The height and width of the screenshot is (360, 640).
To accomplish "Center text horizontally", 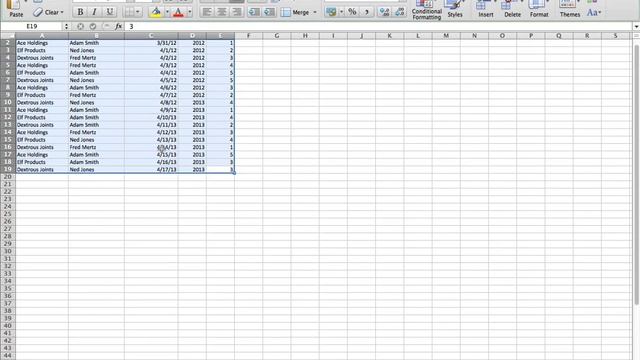I will pos(222,12).
